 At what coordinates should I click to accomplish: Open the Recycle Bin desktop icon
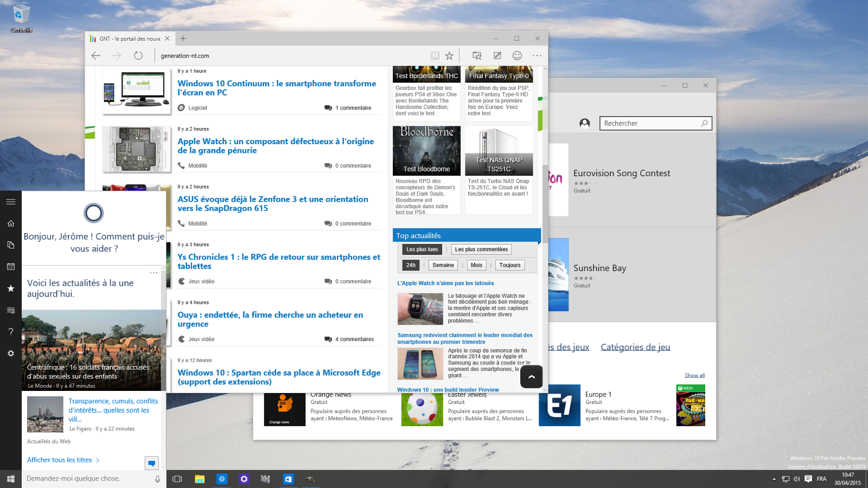21,18
